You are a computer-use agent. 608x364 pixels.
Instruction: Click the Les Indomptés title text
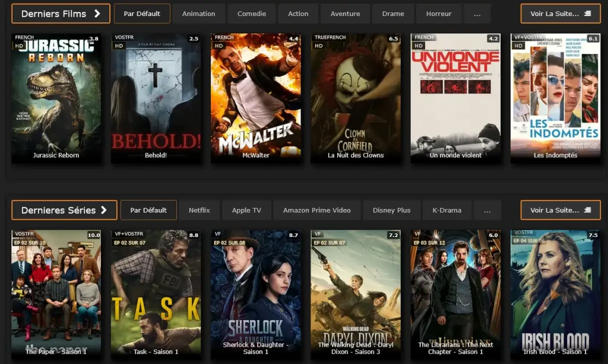pos(556,155)
